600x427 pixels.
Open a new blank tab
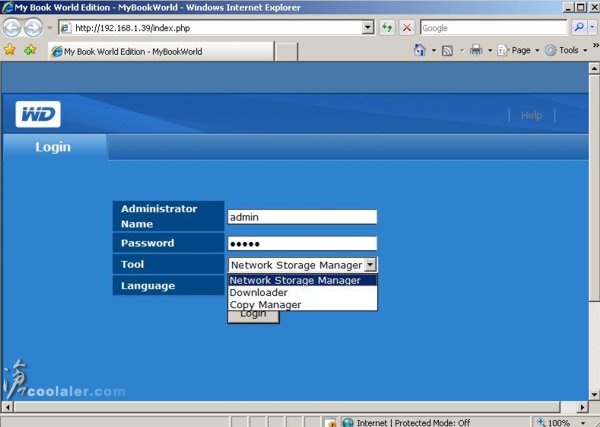coord(286,52)
